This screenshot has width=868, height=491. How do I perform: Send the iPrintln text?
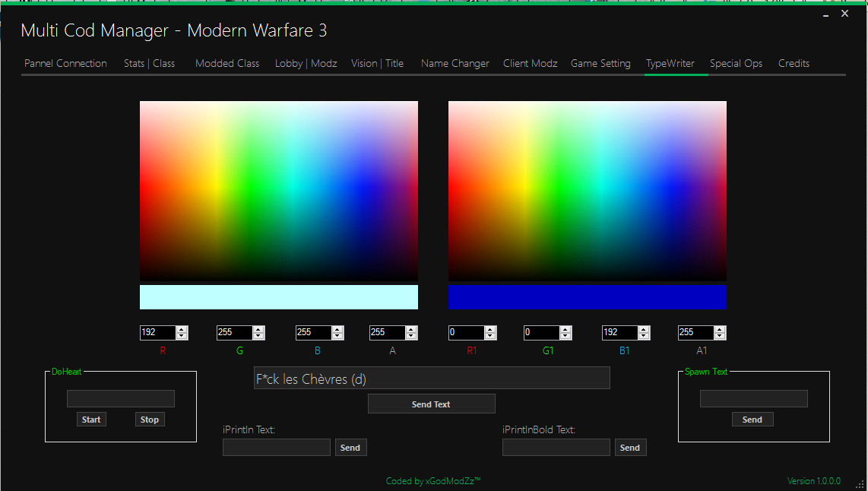click(x=350, y=447)
